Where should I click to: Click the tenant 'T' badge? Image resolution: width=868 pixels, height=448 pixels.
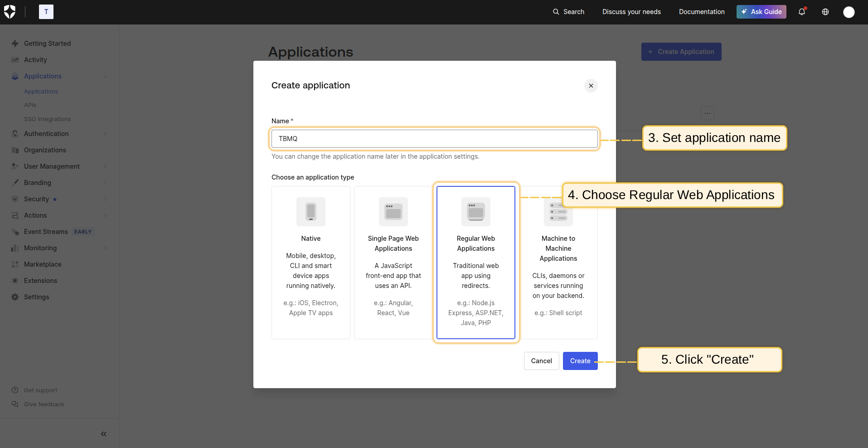point(46,12)
